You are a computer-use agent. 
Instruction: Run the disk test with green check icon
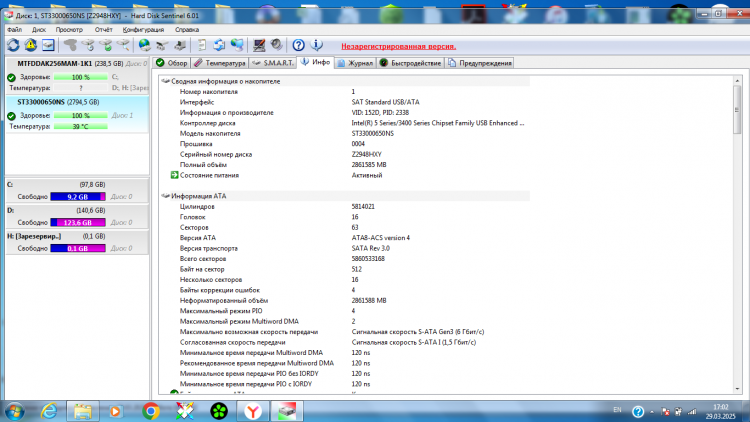pyautogui.click(x=106, y=45)
